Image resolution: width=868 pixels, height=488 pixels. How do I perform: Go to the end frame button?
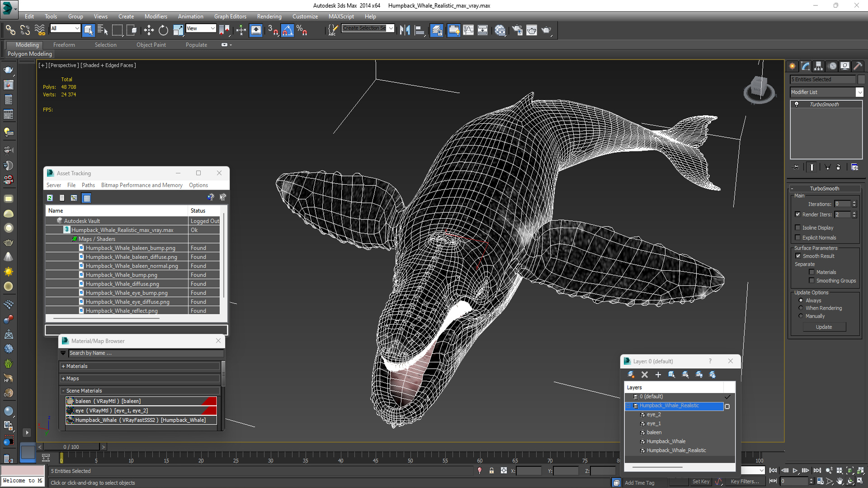tap(817, 470)
